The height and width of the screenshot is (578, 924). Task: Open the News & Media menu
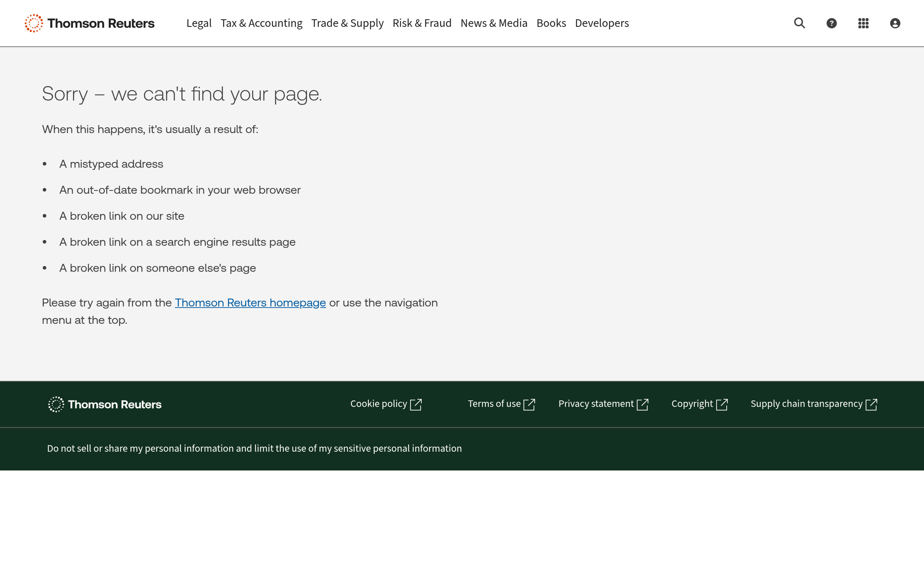tap(494, 23)
